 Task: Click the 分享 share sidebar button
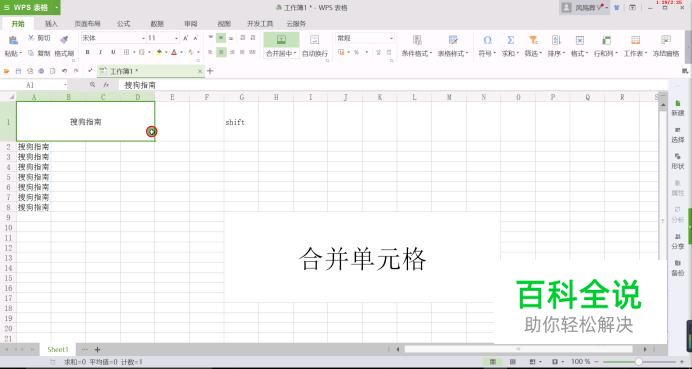click(677, 241)
